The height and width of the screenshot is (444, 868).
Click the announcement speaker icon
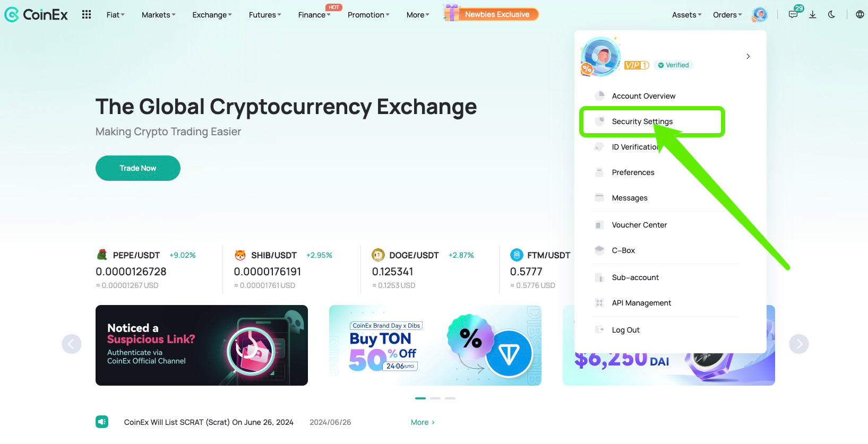(x=102, y=422)
